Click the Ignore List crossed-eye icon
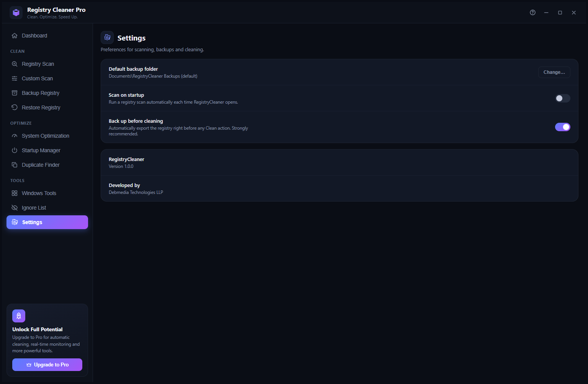Image resolution: width=588 pixels, height=384 pixels. [x=15, y=208]
